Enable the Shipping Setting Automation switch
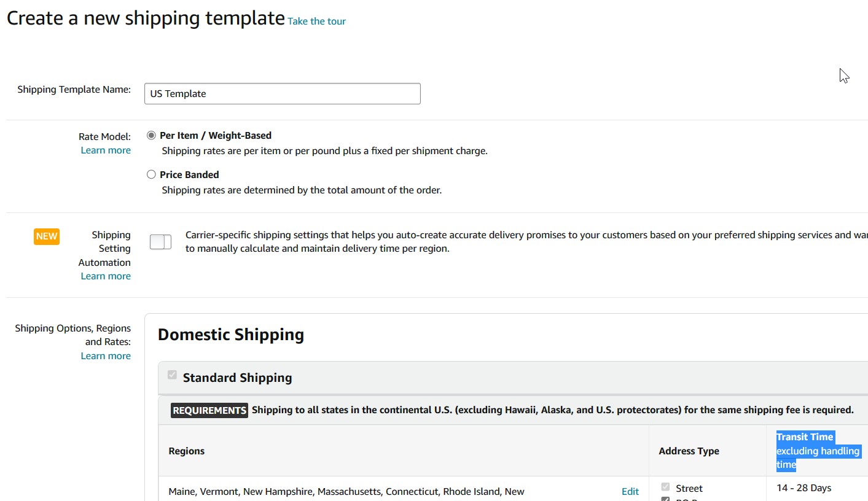 click(x=161, y=242)
